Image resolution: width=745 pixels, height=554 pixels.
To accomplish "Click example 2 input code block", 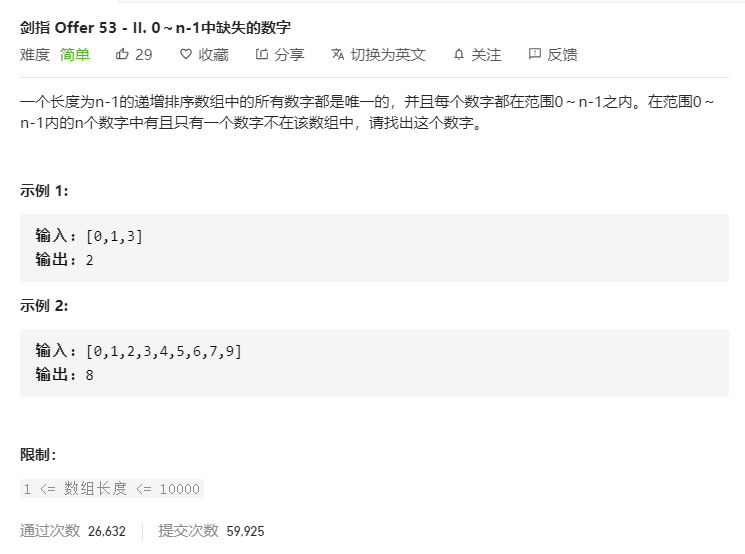I will pyautogui.click(x=374, y=363).
